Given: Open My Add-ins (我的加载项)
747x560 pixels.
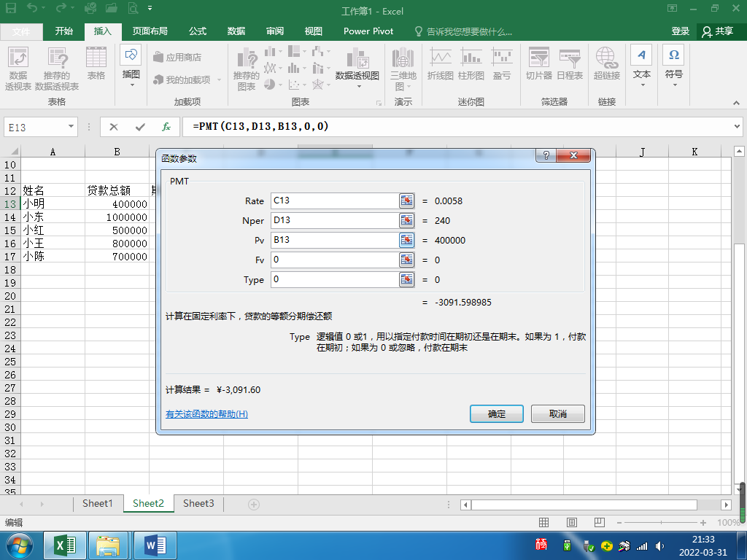Looking at the screenshot, I should pos(187,80).
